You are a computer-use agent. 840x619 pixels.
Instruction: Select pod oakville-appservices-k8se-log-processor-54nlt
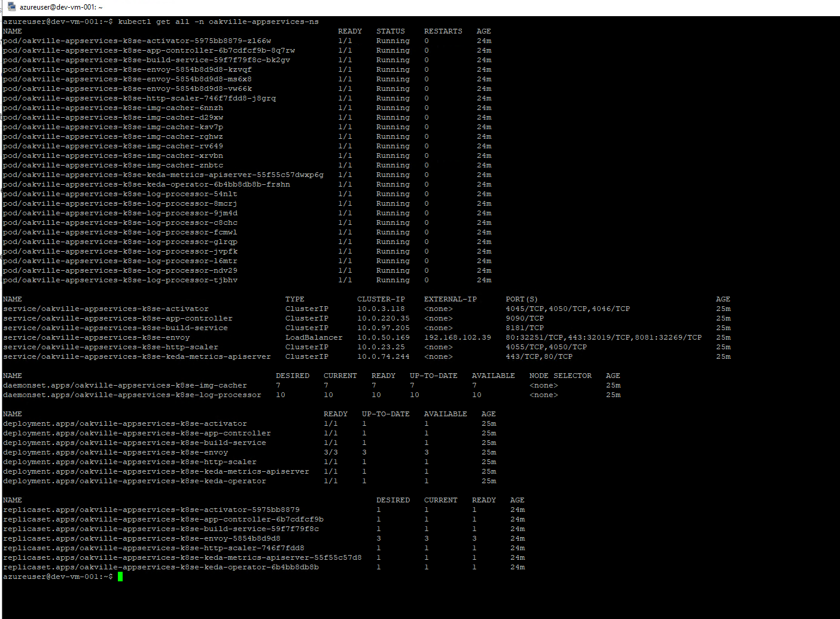coord(120,194)
